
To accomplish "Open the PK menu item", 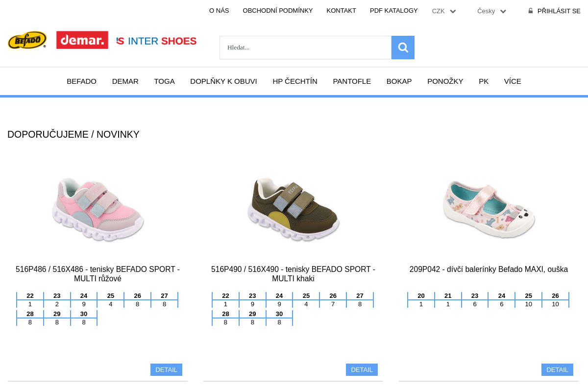I will tap(484, 81).
